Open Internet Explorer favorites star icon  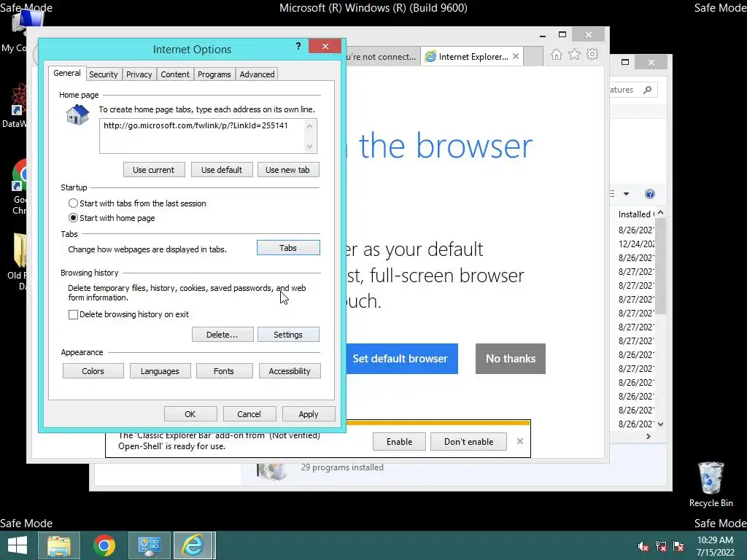pos(575,54)
